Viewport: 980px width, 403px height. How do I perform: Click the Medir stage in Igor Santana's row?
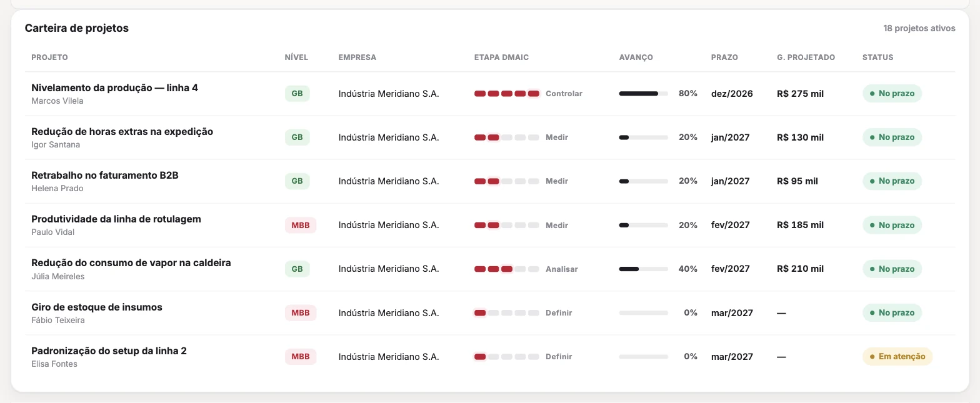[x=557, y=137]
